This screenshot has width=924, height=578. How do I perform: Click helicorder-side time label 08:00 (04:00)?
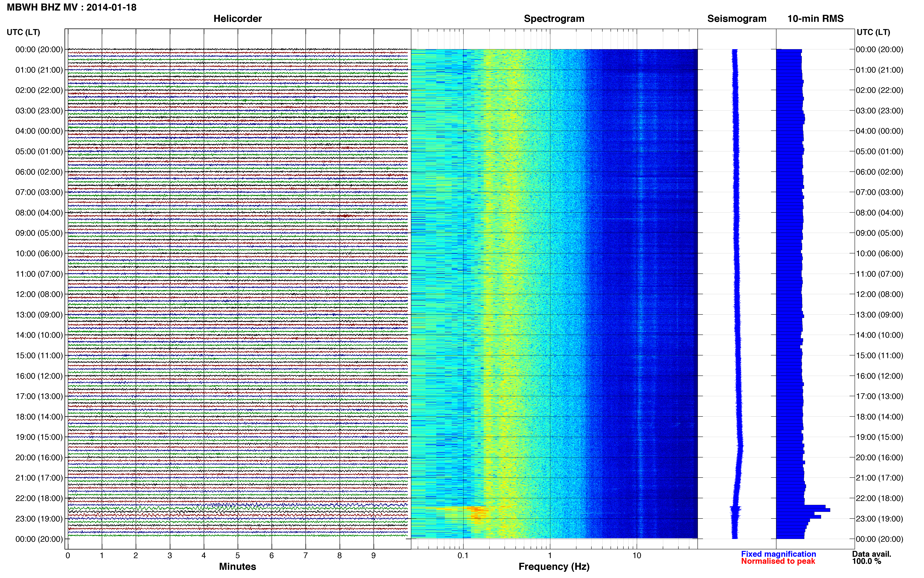tap(39, 213)
